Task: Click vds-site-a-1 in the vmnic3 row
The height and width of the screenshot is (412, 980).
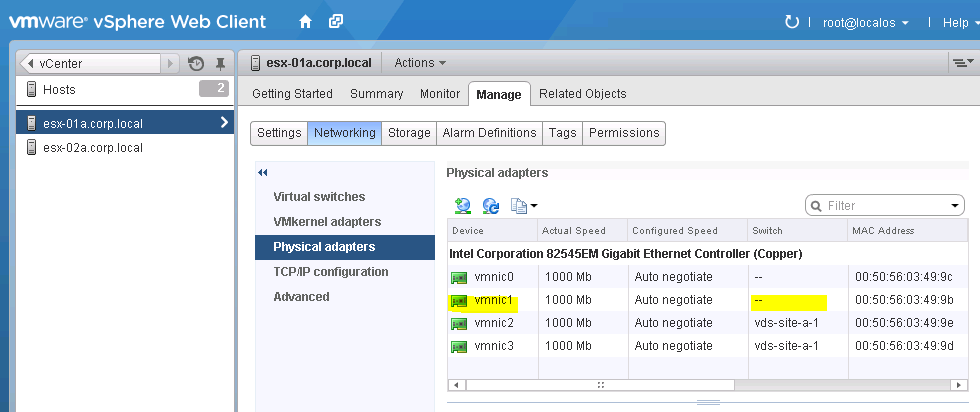Action: point(786,346)
